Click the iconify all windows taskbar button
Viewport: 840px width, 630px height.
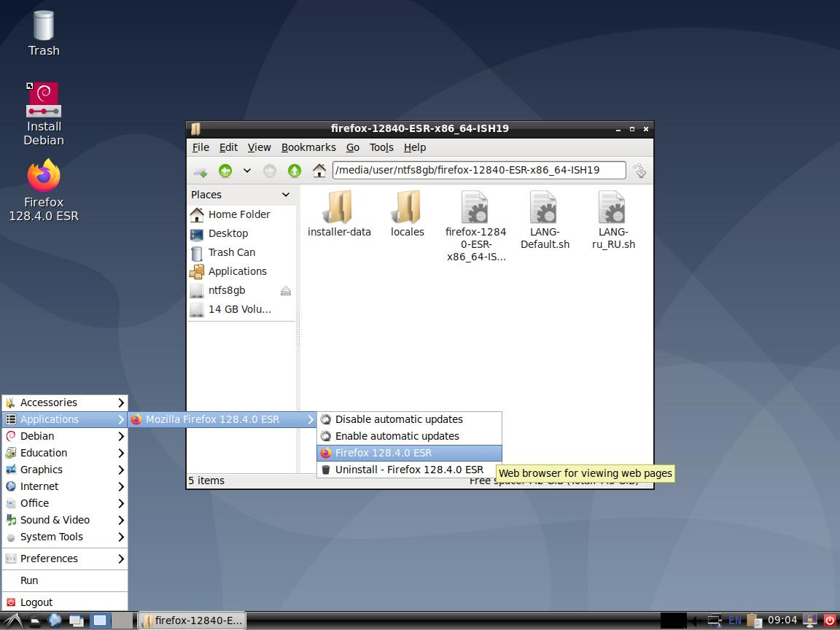click(x=77, y=621)
